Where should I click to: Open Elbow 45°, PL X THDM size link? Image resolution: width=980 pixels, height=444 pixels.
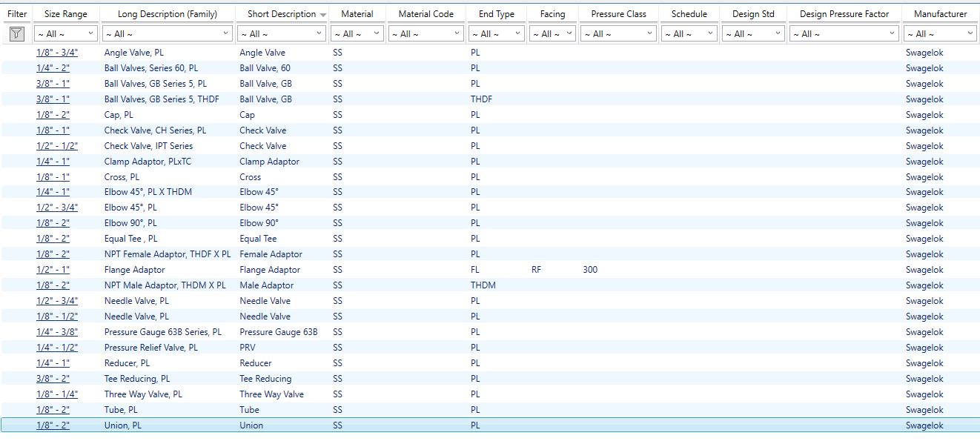[x=53, y=192]
